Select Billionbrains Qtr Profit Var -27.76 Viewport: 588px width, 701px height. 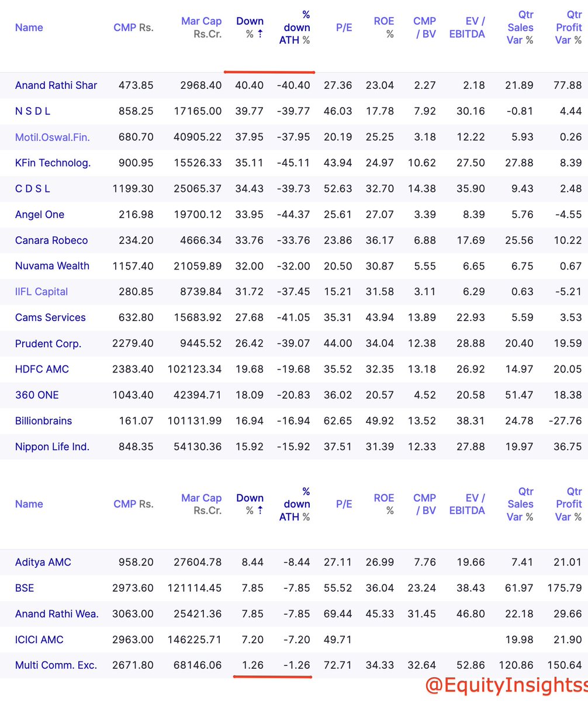point(565,421)
